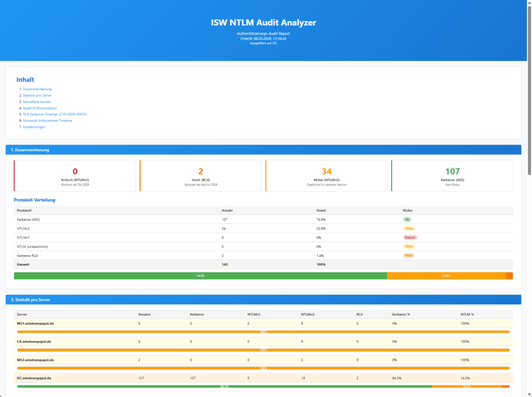Open the Quell-IP/Workstations link
The image size is (532, 397).
[39, 108]
